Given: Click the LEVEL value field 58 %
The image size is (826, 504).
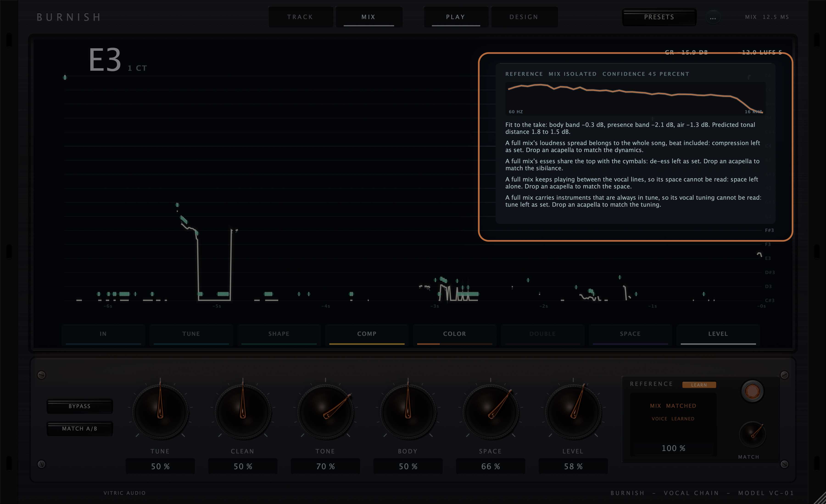Looking at the screenshot, I should coord(573,466).
